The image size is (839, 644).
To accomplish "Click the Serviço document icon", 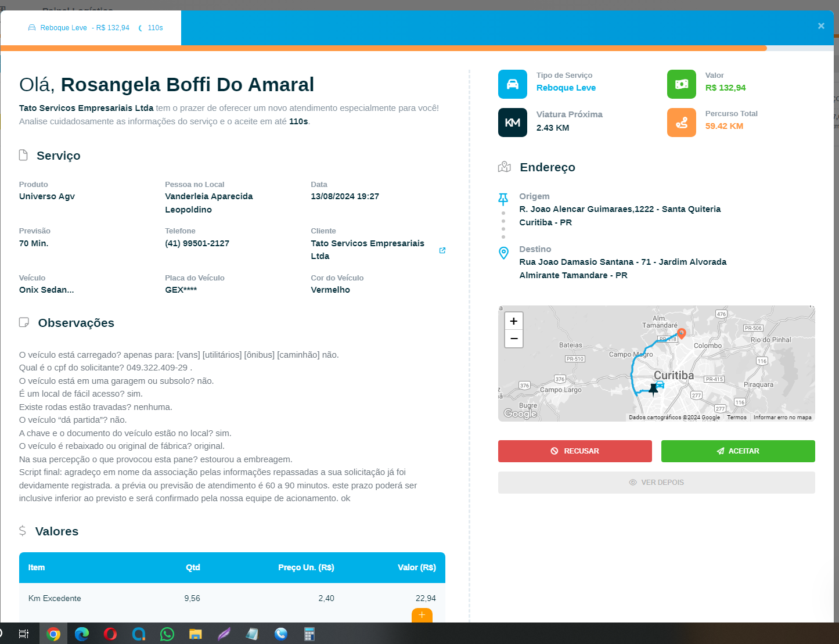I will tap(23, 155).
